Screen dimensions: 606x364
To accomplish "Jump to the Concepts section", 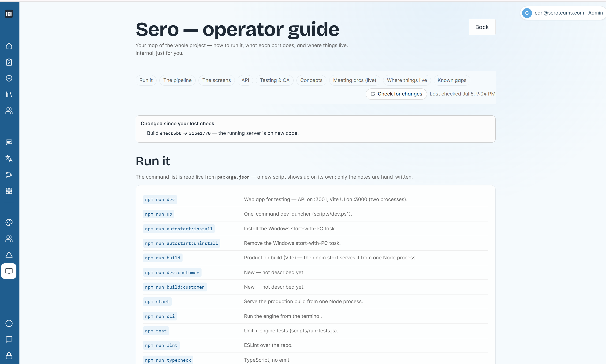I will (x=311, y=80).
